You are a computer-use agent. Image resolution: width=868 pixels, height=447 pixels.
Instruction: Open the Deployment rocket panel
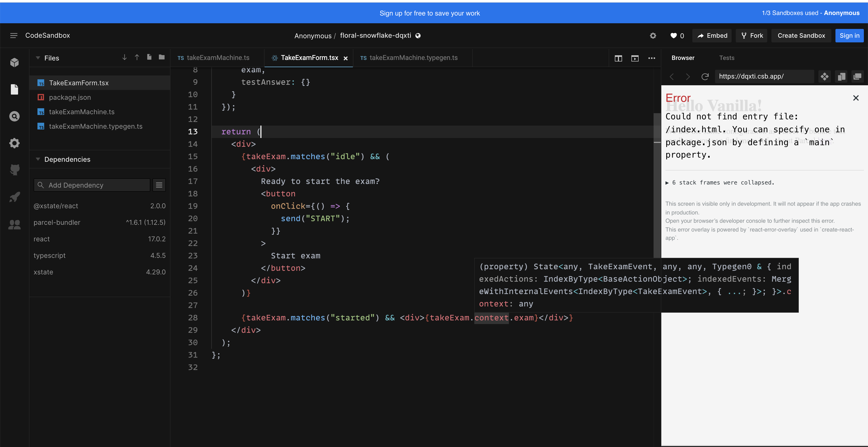(x=14, y=197)
